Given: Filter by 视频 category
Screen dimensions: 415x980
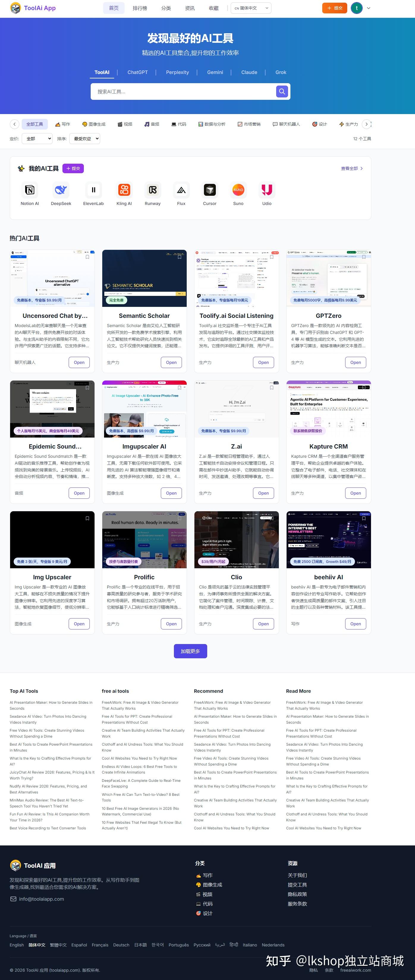Looking at the screenshot, I should 125,124.
